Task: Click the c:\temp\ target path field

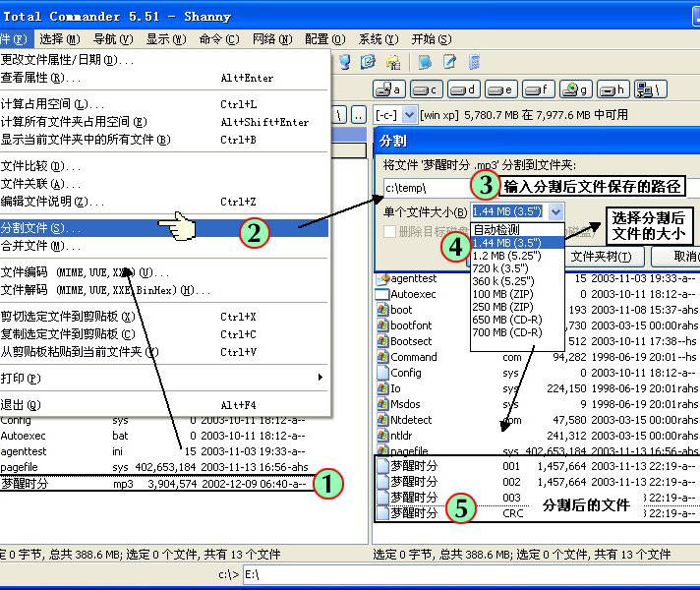Action: pyautogui.click(x=425, y=186)
